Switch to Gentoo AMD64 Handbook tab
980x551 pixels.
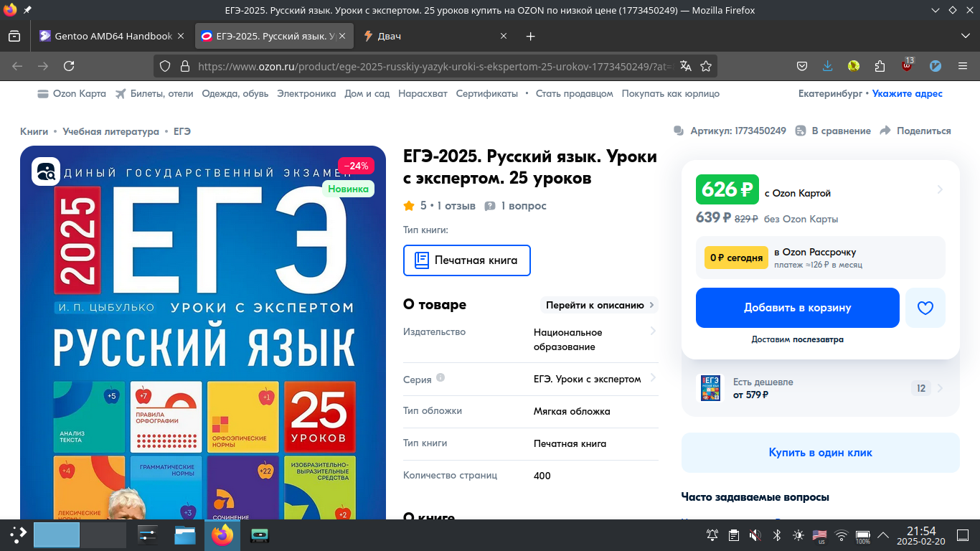(x=111, y=36)
